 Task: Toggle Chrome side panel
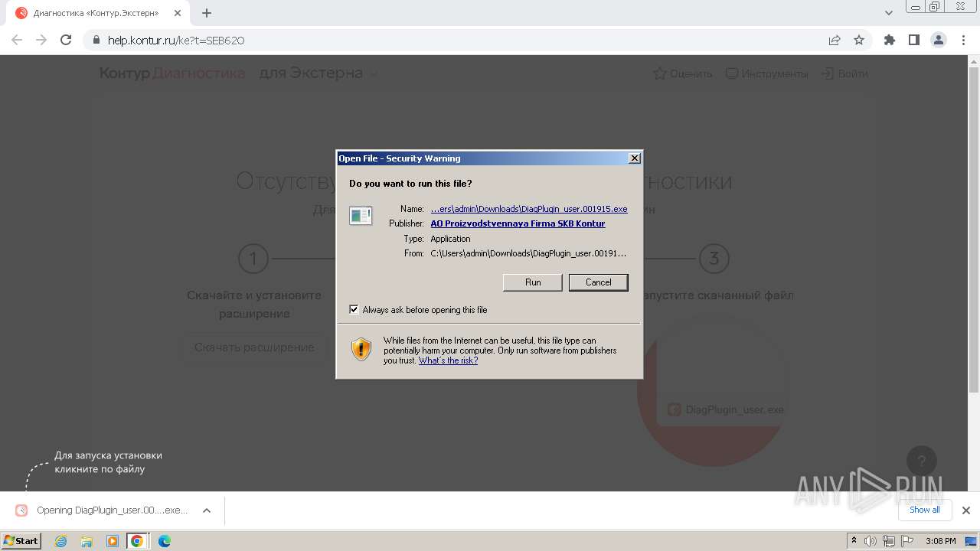coord(913,40)
